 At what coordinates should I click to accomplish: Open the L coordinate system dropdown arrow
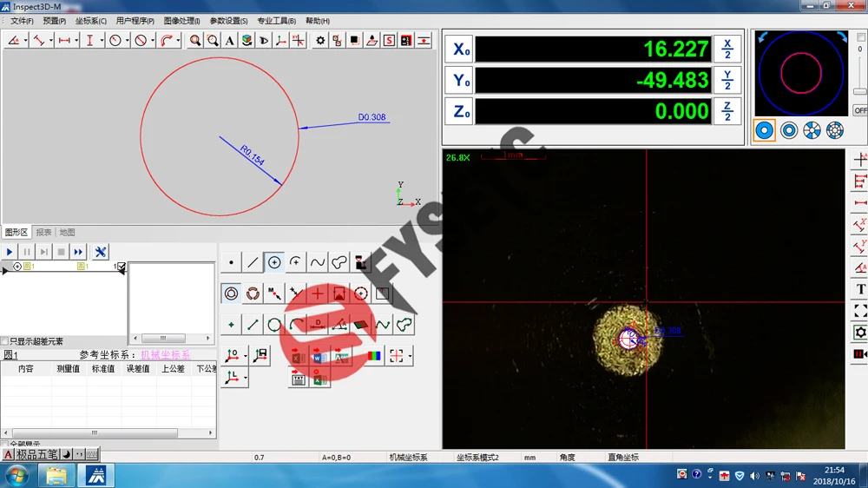[x=246, y=379]
